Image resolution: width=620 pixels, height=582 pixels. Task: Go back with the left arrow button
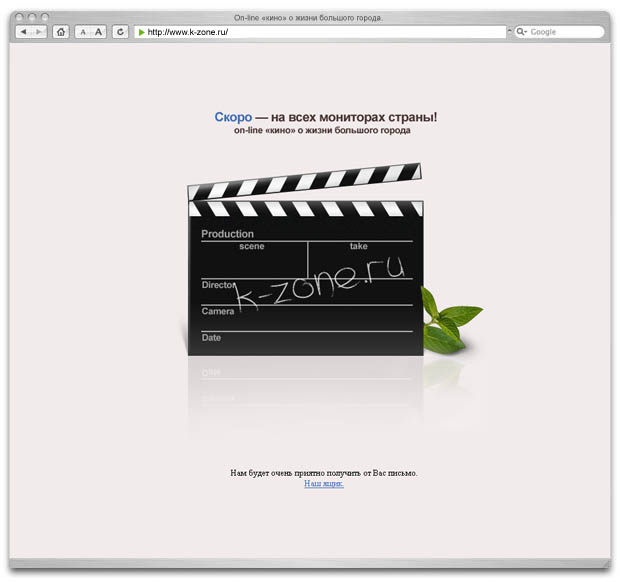click(x=24, y=32)
